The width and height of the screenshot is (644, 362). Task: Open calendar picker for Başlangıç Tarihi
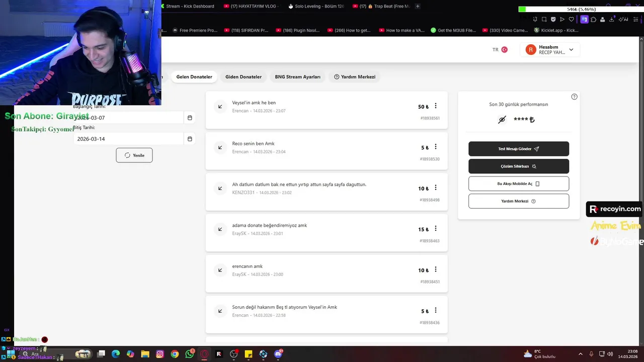(x=190, y=118)
